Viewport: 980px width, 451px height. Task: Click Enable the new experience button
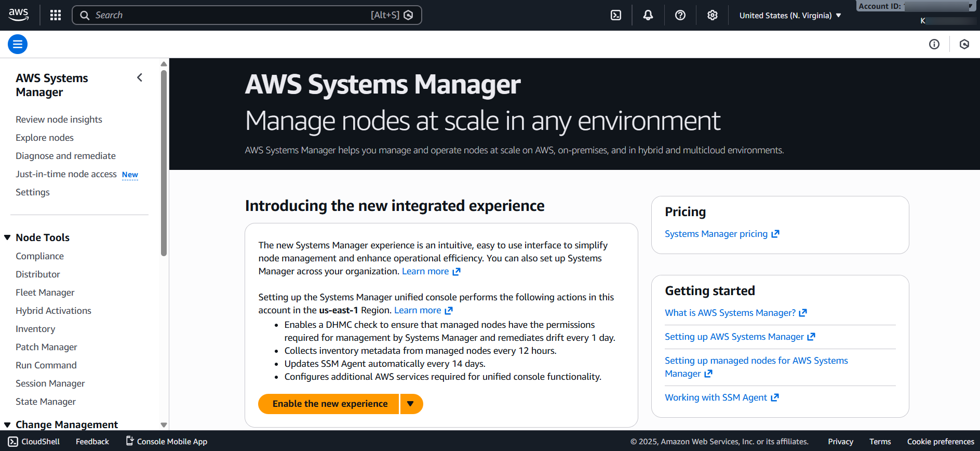point(329,404)
